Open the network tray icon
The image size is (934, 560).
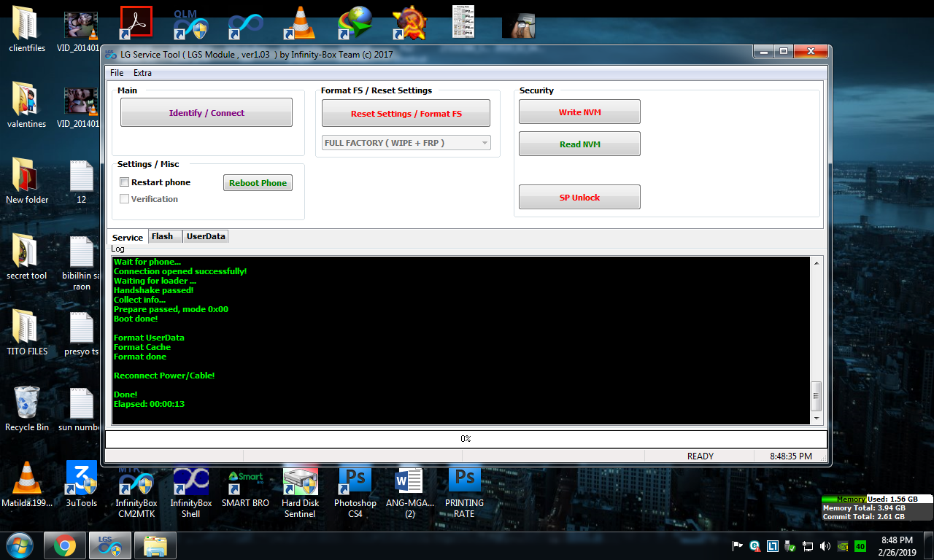[808, 545]
